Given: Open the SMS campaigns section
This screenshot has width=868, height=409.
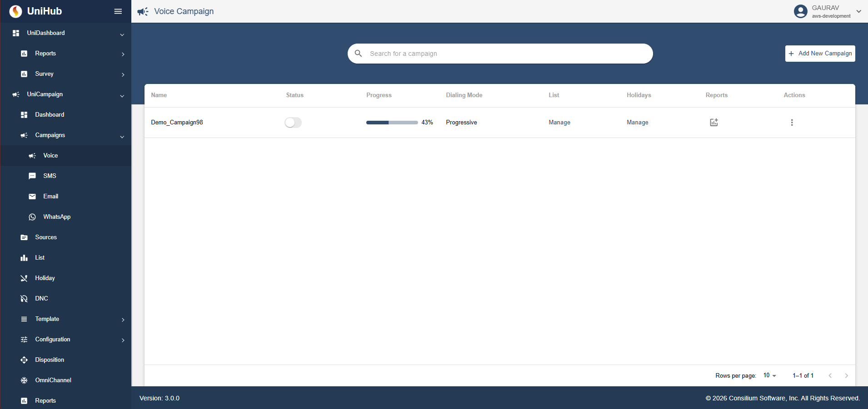Looking at the screenshot, I should [49, 176].
